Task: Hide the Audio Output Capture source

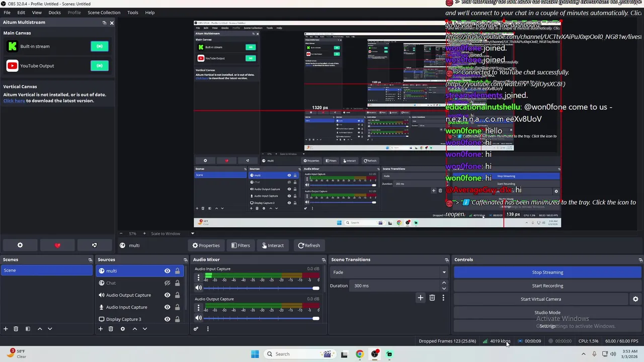Action: 168,295
